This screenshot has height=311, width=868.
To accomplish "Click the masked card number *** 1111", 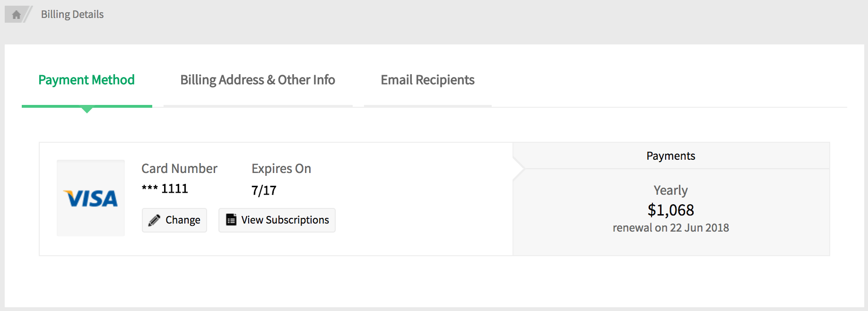I will [165, 189].
